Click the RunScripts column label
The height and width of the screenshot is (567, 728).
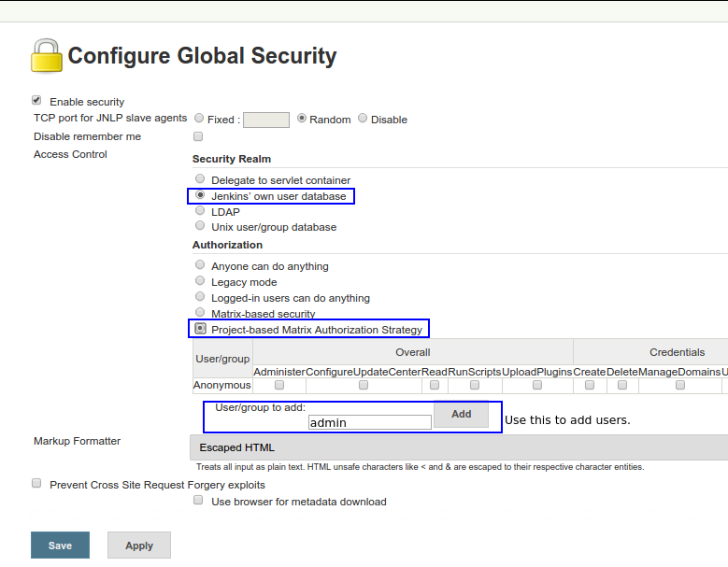pos(475,372)
